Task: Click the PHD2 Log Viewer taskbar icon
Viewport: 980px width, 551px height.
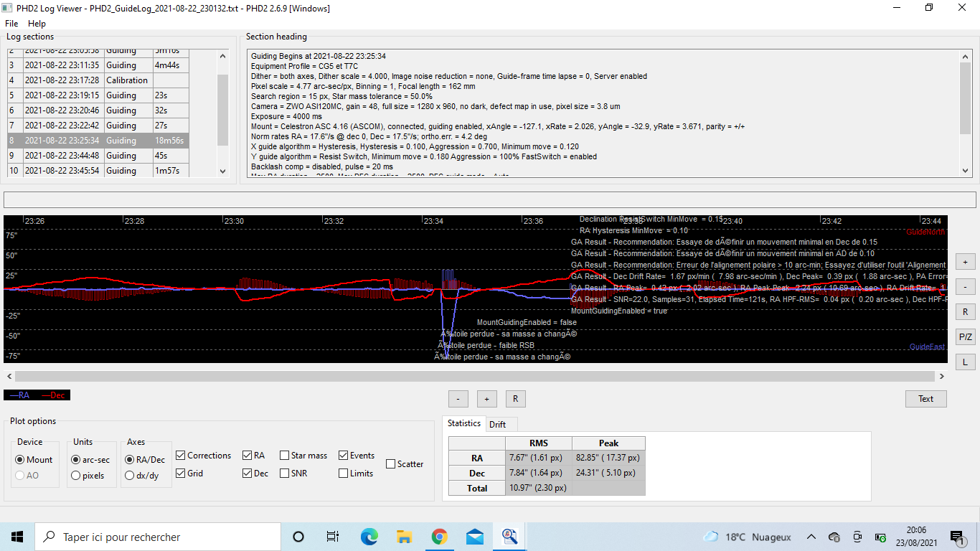Action: click(x=509, y=537)
